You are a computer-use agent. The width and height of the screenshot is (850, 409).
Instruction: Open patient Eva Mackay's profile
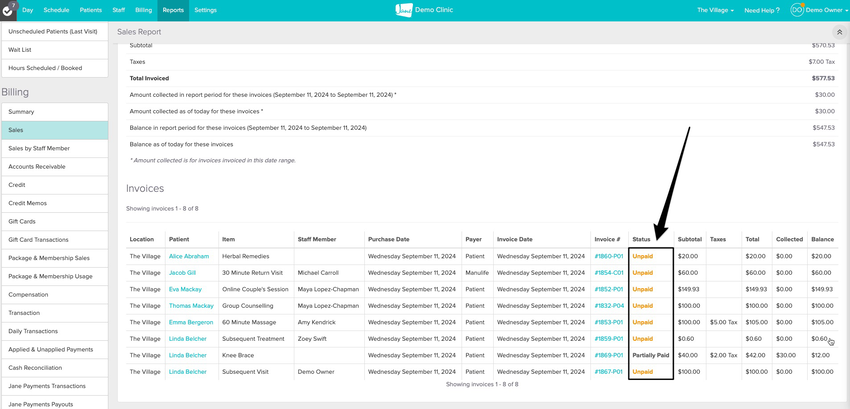185,289
